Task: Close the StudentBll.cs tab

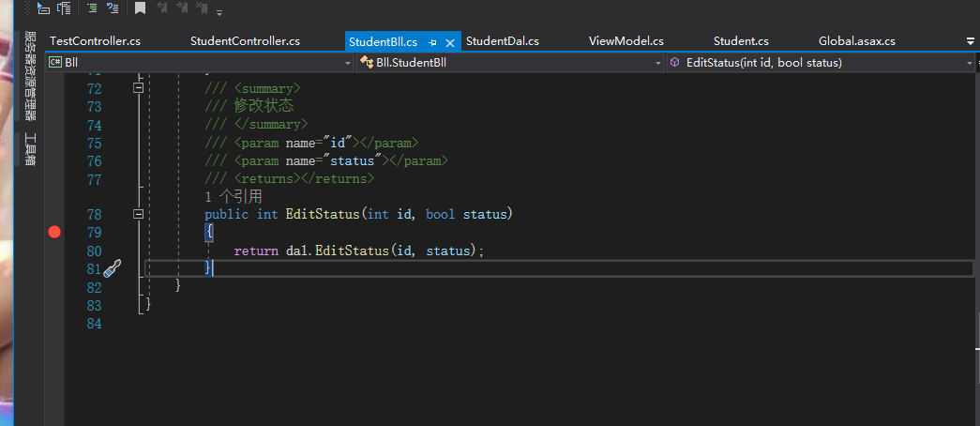Action: pyautogui.click(x=449, y=42)
